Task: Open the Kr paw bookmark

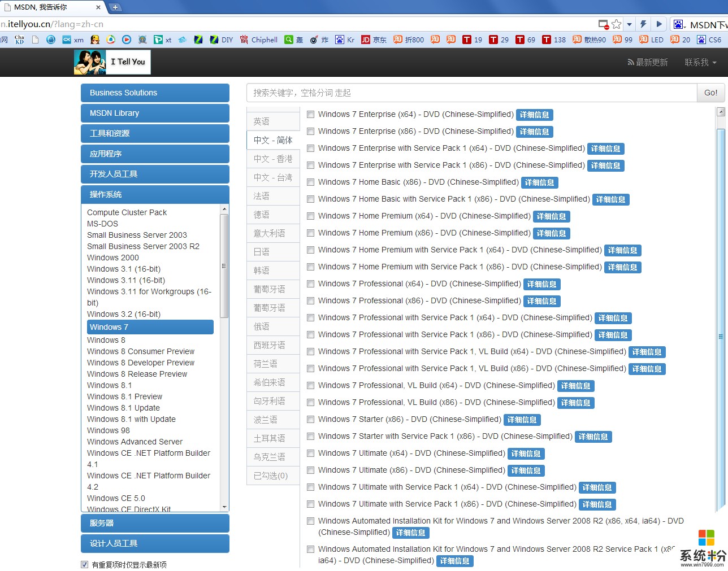Action: point(345,40)
